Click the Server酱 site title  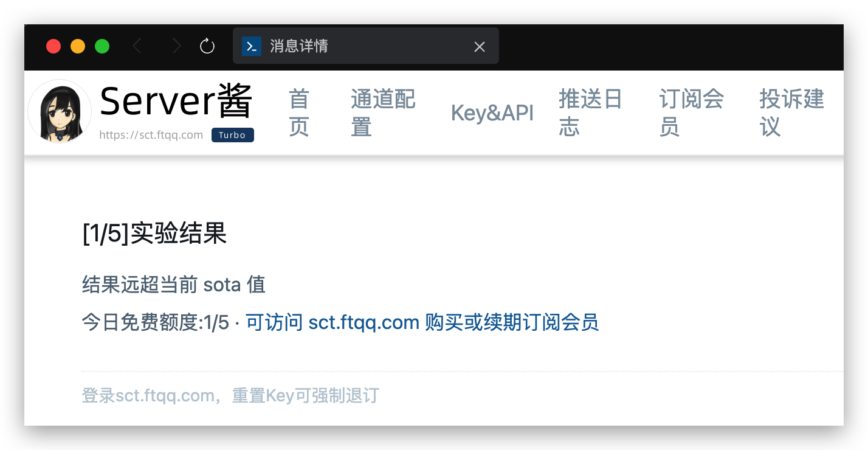pyautogui.click(x=176, y=102)
